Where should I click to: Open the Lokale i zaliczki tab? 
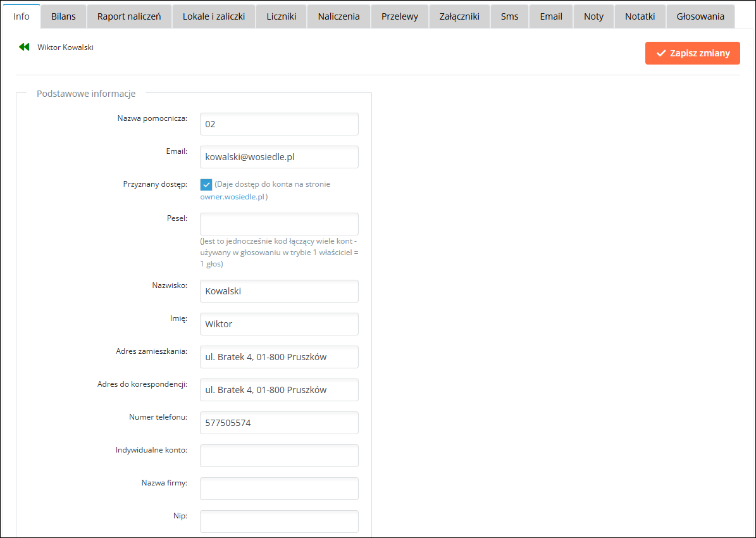pyautogui.click(x=214, y=16)
